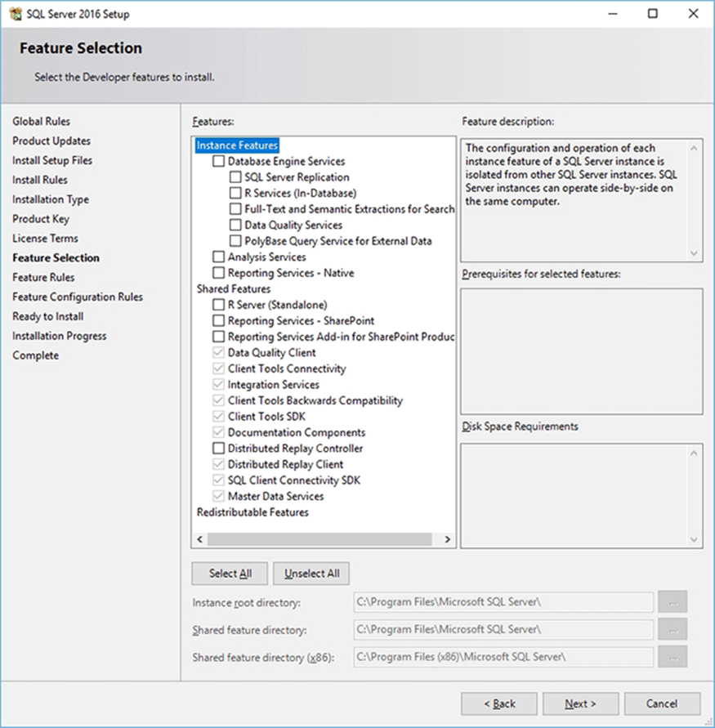Tick Reporting Services Add-in for SharePoint Products

[218, 336]
